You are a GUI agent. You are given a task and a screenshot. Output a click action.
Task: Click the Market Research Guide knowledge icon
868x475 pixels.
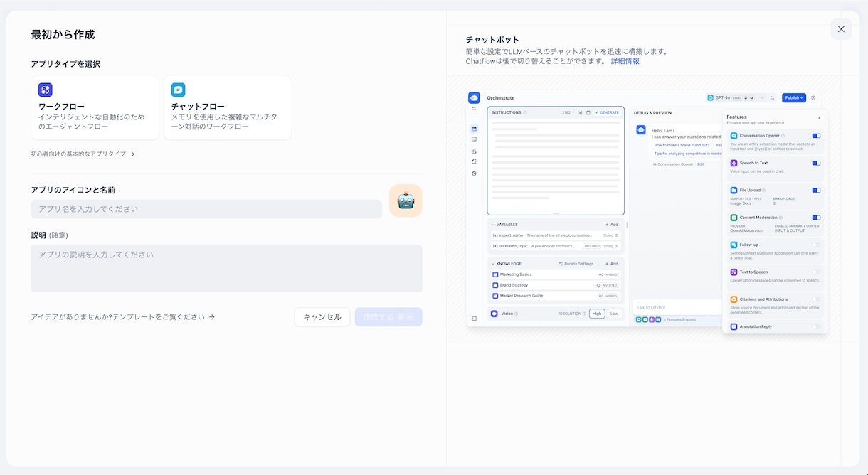pos(495,296)
